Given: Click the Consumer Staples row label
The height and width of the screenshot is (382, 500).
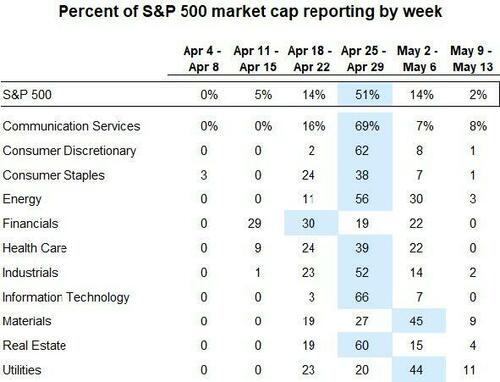Looking at the screenshot, I should tap(54, 175).
